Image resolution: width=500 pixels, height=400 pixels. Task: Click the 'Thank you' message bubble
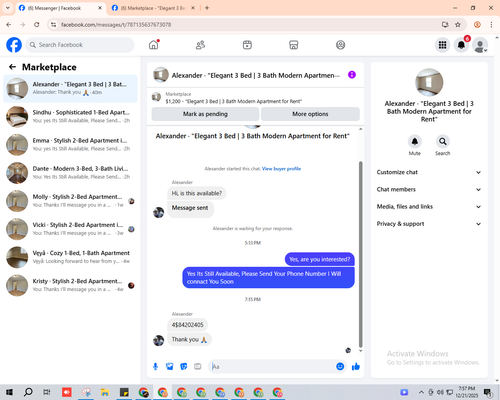pyautogui.click(x=189, y=339)
